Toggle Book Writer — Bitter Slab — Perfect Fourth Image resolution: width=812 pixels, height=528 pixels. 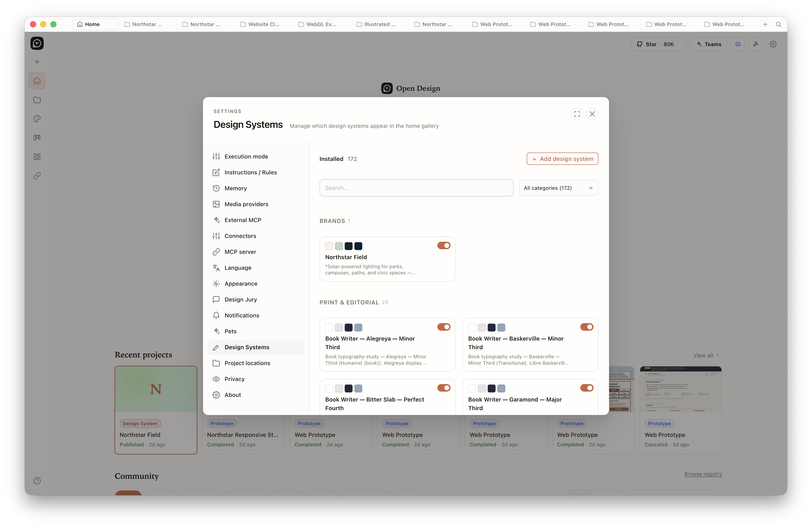tap(444, 388)
